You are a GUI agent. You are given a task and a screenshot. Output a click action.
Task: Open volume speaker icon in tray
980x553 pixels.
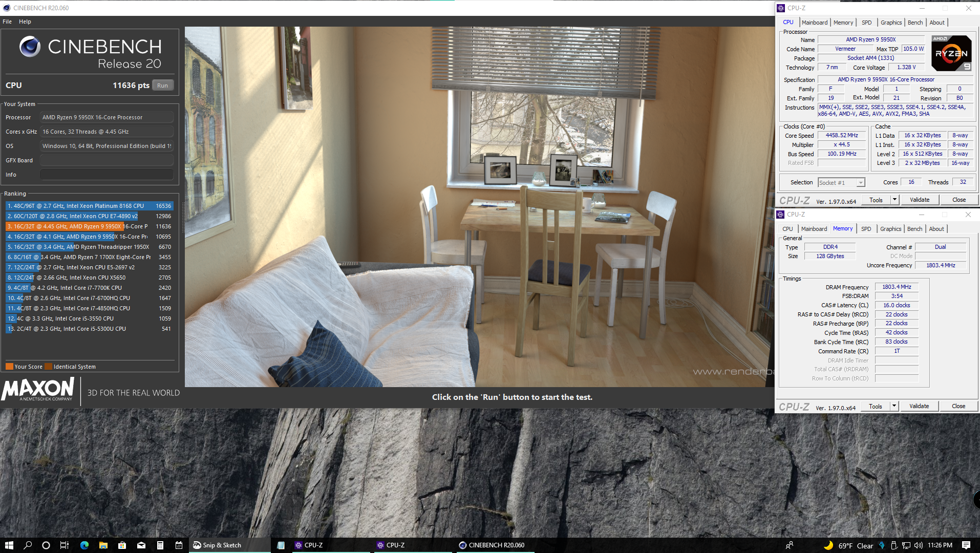pyautogui.click(x=918, y=545)
